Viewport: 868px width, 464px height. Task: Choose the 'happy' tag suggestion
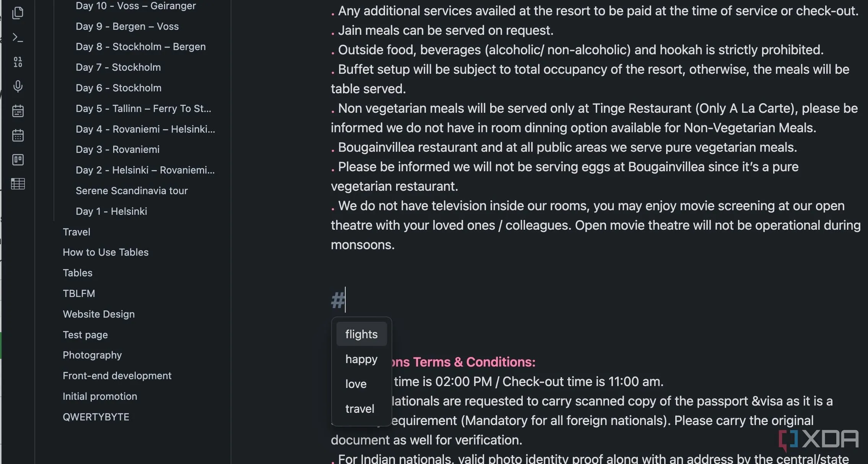coord(361,359)
